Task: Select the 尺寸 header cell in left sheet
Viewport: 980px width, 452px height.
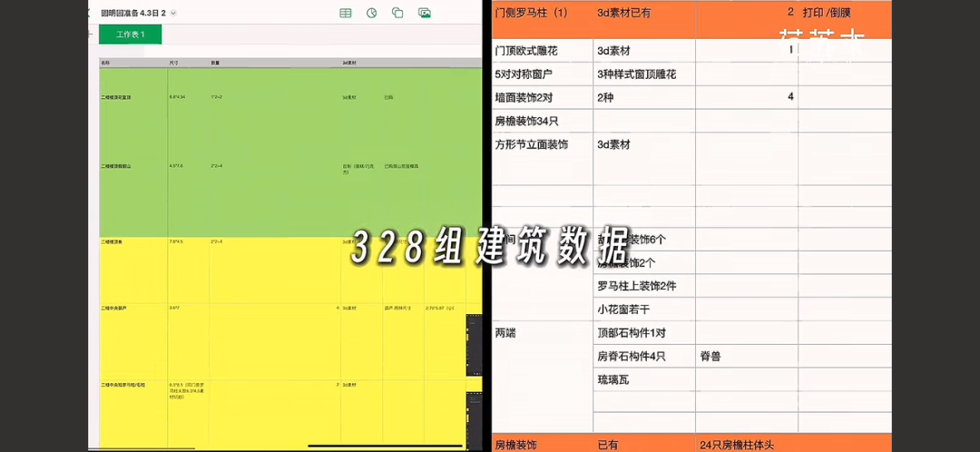Action: pyautogui.click(x=188, y=64)
